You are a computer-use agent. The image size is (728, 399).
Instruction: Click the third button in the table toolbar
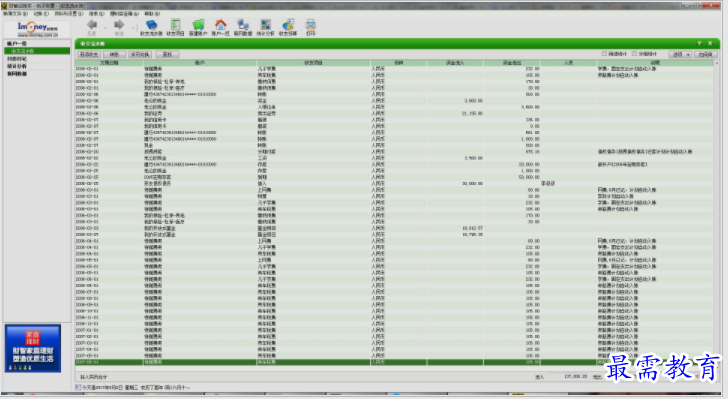140,54
